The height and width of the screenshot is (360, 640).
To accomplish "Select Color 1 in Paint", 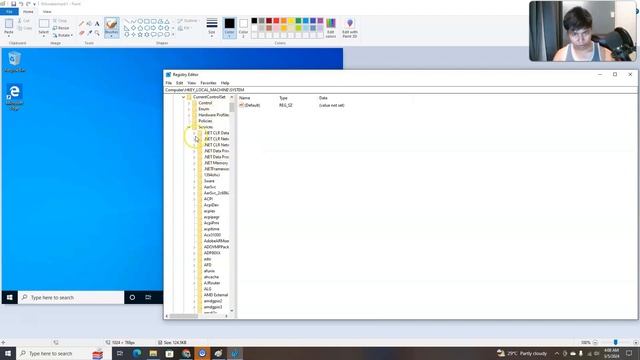I will tap(229, 28).
